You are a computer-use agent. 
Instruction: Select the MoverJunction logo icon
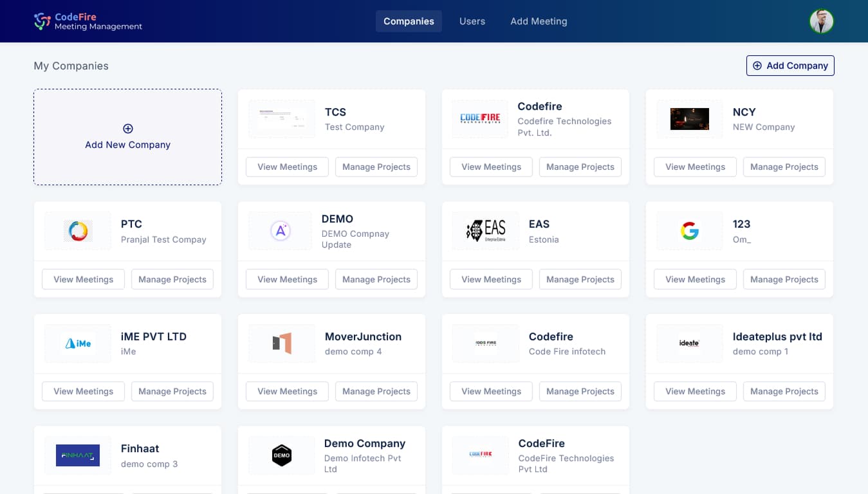(x=282, y=343)
